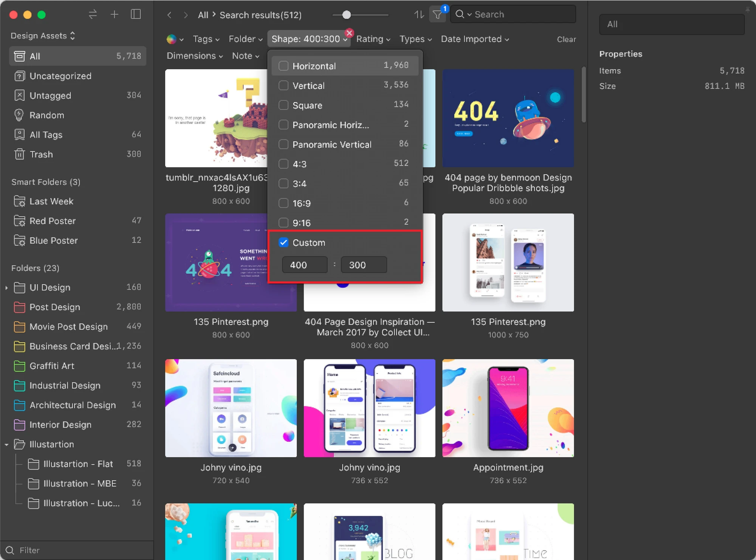Viewport: 756px width, 560px height.
Task: Open the Design Assets library switcher
Action: tap(43, 36)
